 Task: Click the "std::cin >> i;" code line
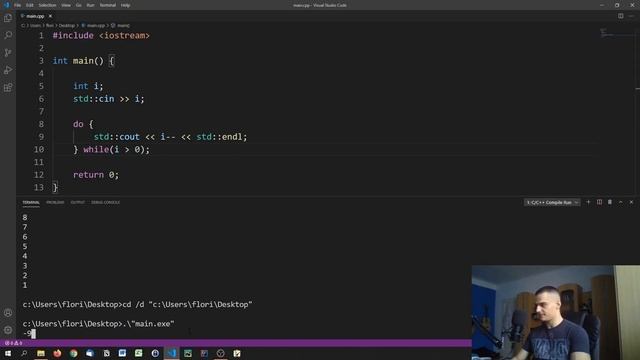point(109,99)
